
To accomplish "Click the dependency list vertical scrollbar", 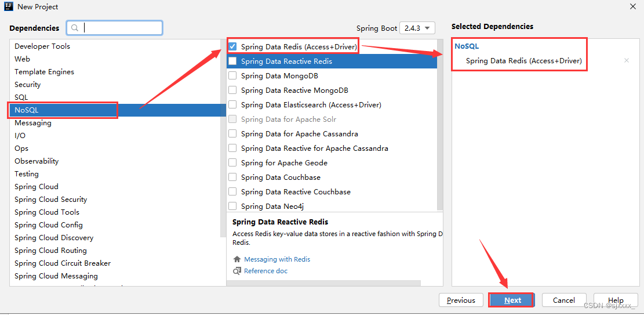I will pyautogui.click(x=441, y=124).
